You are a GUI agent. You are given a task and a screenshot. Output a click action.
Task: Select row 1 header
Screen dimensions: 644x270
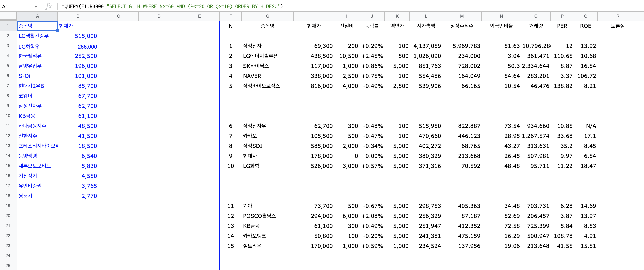click(x=8, y=26)
